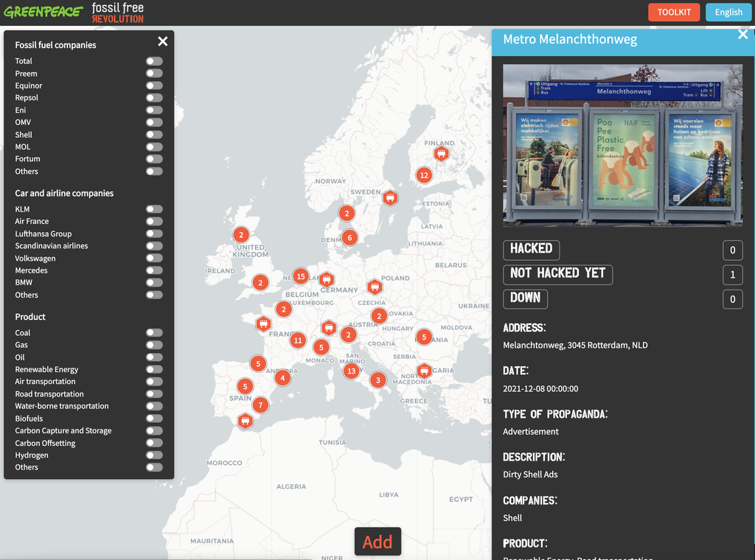
Task: Click the 'Car and airline companies' heading
Action: [64, 193]
